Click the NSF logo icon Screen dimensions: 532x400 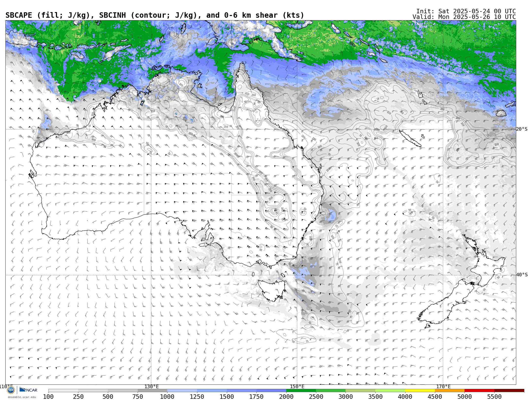click(11, 390)
